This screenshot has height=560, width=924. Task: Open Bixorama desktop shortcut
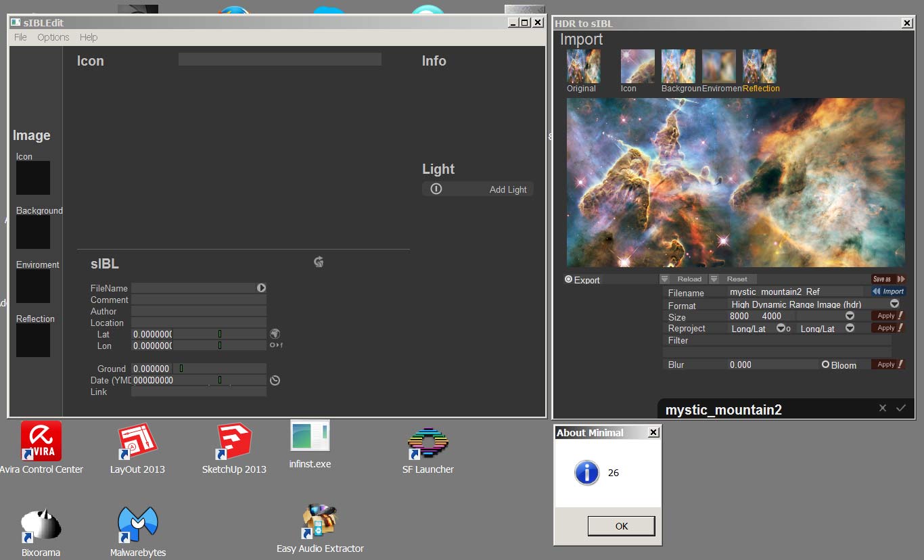(41, 532)
